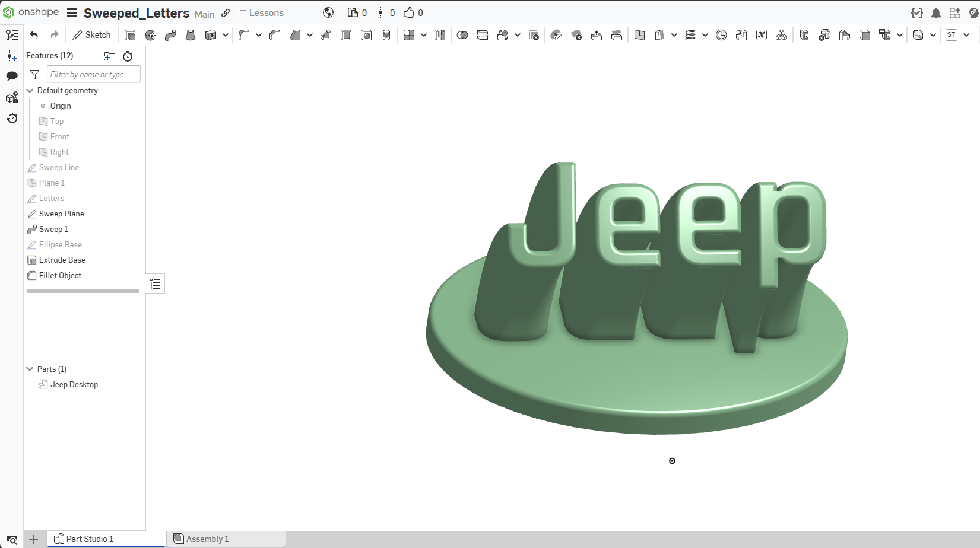Select the Extrude tool in the toolbar
Screen dimensions: 980x548
tap(130, 35)
